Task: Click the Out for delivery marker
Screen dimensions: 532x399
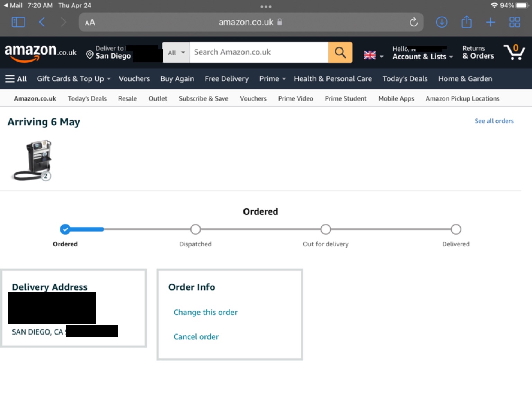Action: pos(326,229)
